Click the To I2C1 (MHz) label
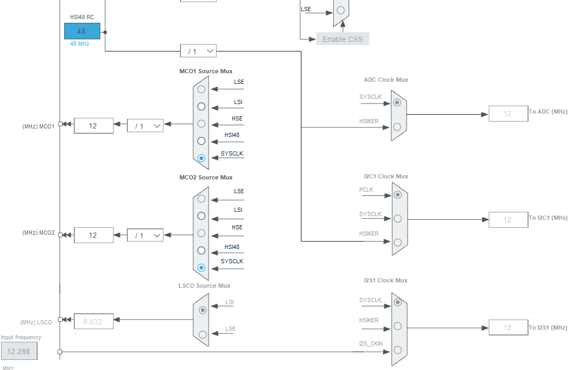The height and width of the screenshot is (370, 588). point(548,218)
